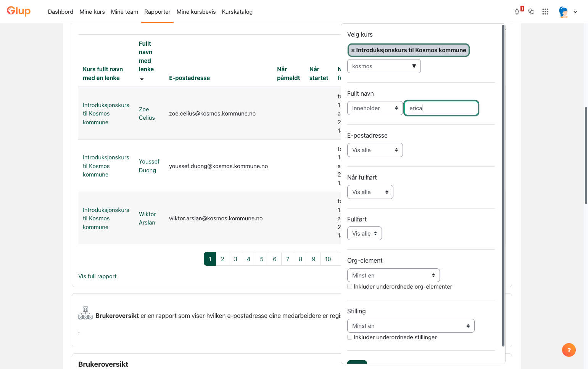Open the messages chat icon
This screenshot has width=588, height=369.
click(531, 11)
